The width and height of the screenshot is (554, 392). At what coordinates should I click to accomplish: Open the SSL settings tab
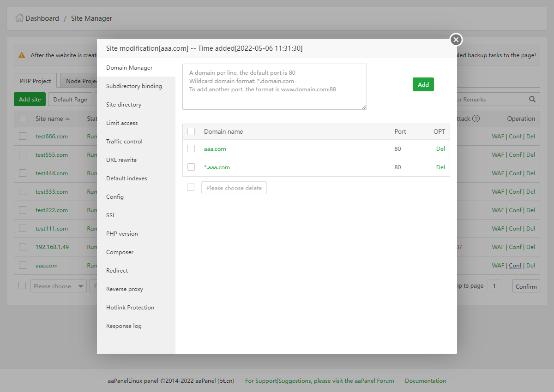[x=111, y=215]
